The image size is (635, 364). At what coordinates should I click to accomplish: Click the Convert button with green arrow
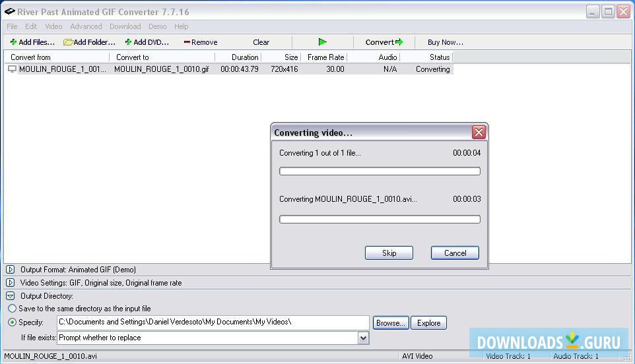[384, 42]
